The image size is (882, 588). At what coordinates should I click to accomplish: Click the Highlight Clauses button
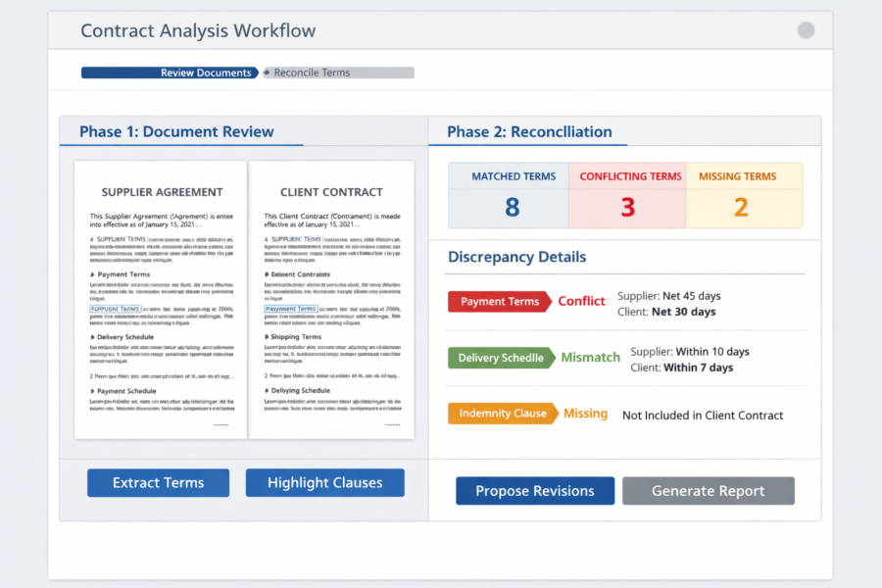pos(324,483)
